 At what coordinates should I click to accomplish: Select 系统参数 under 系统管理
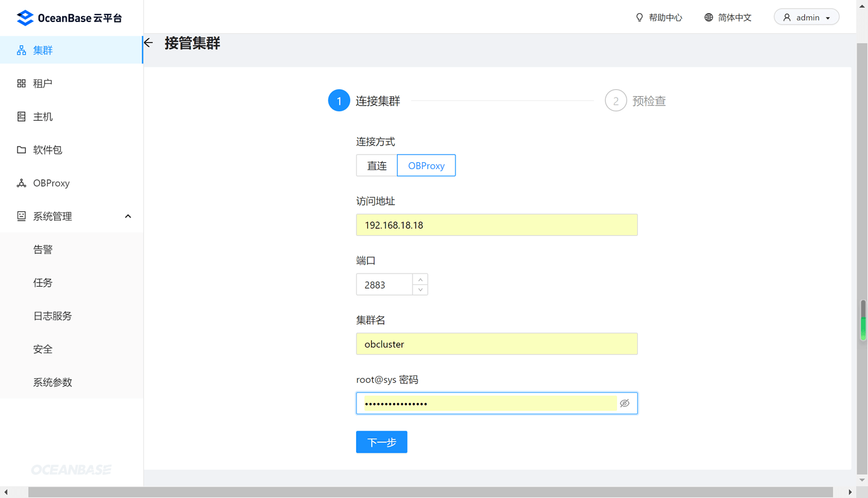(51, 382)
